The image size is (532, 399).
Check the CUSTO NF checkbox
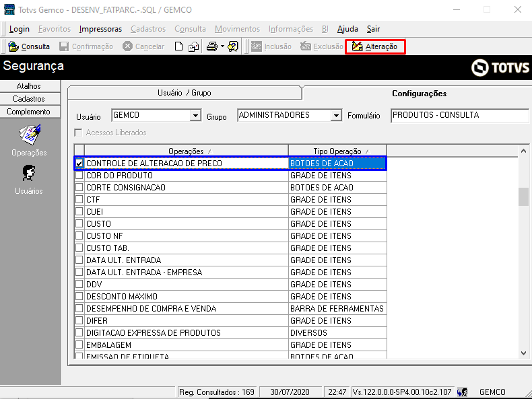[x=79, y=235]
